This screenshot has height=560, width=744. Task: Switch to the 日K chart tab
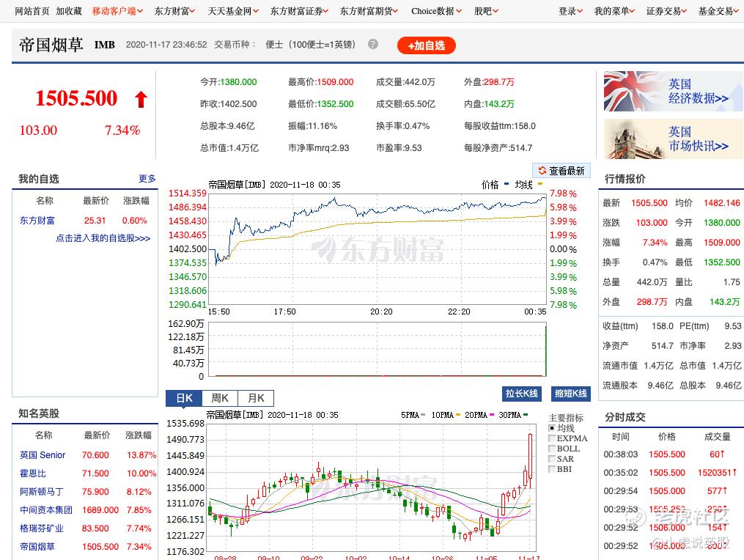[184, 398]
